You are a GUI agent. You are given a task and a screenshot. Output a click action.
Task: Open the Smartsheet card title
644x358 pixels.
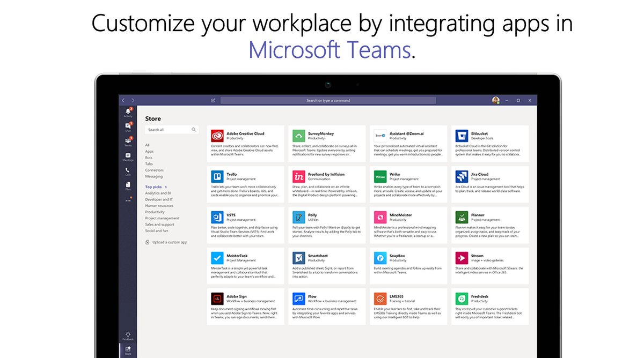coord(319,256)
